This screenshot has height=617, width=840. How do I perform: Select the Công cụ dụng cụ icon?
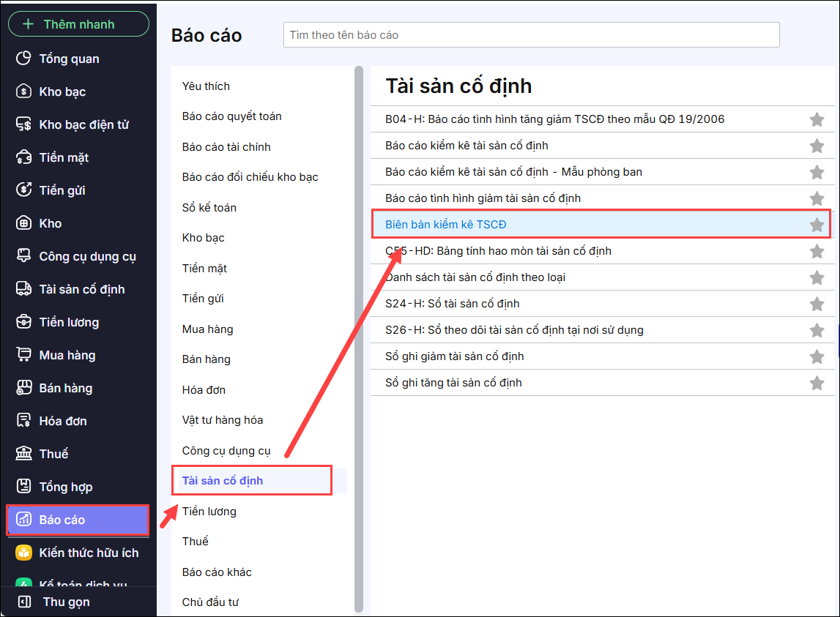[23, 256]
